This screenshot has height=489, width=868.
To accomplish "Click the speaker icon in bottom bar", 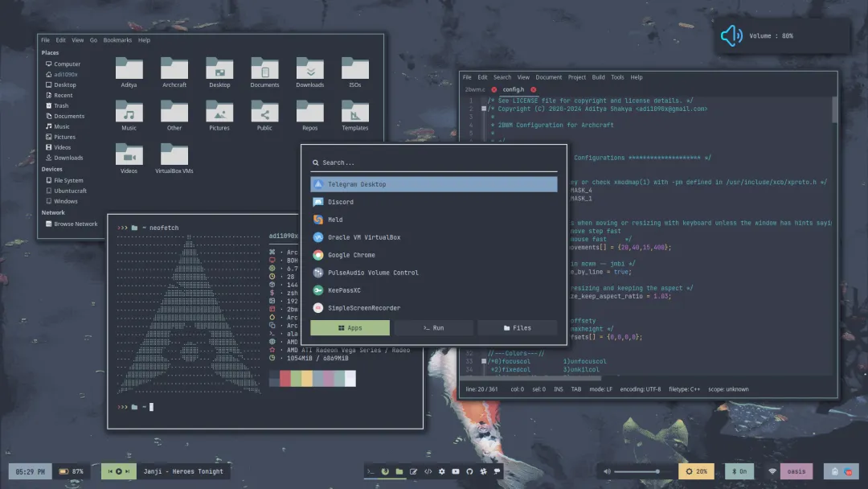I will click(x=608, y=471).
